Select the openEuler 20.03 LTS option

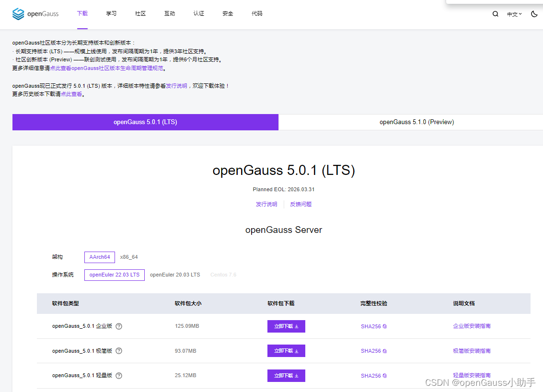coord(175,275)
